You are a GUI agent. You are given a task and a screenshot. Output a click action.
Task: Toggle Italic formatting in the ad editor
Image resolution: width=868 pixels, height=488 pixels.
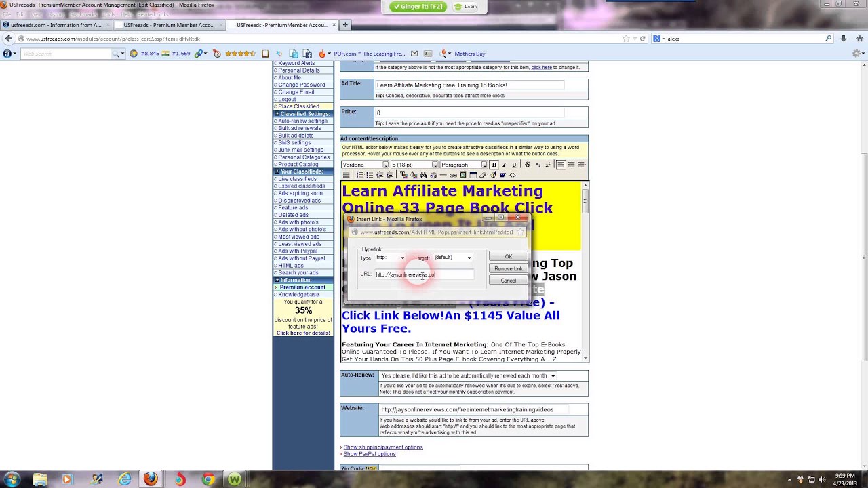point(504,165)
